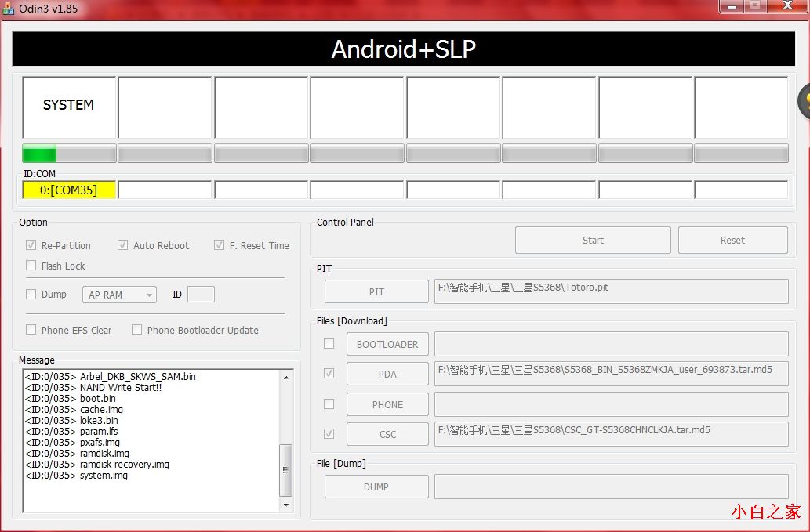This screenshot has width=810, height=532.
Task: Click the BOOTLOADER file button
Action: tap(387, 344)
